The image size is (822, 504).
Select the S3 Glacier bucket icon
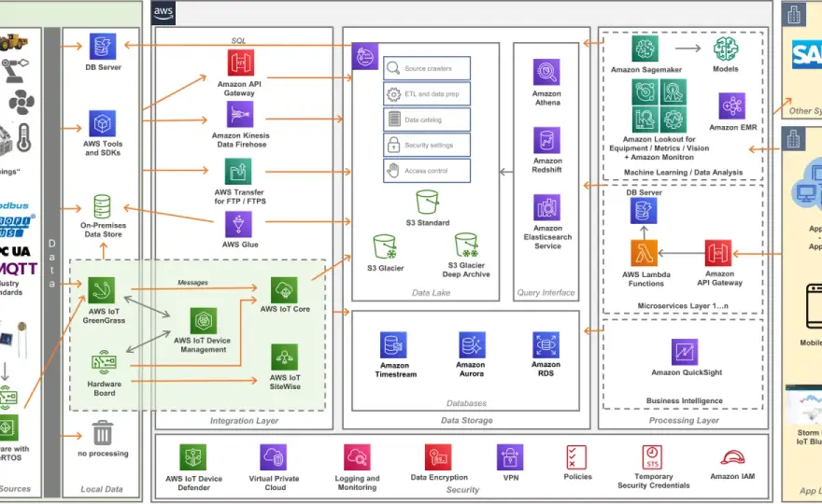(x=385, y=246)
